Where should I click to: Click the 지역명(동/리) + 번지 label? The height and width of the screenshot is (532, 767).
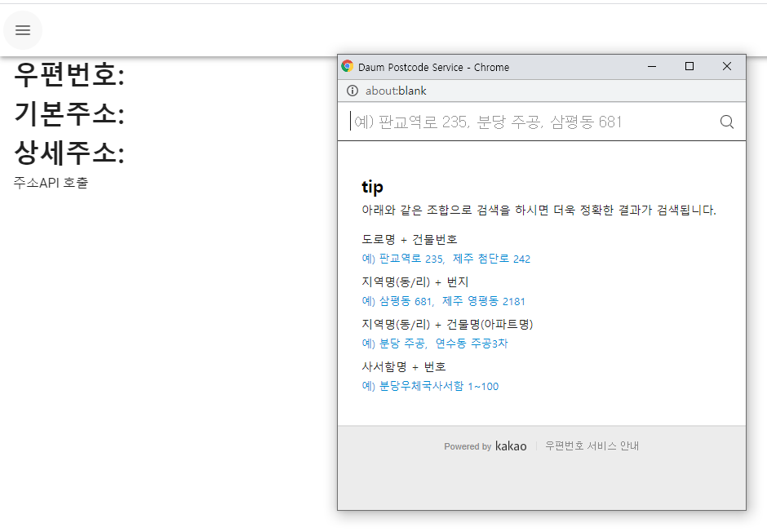(415, 282)
